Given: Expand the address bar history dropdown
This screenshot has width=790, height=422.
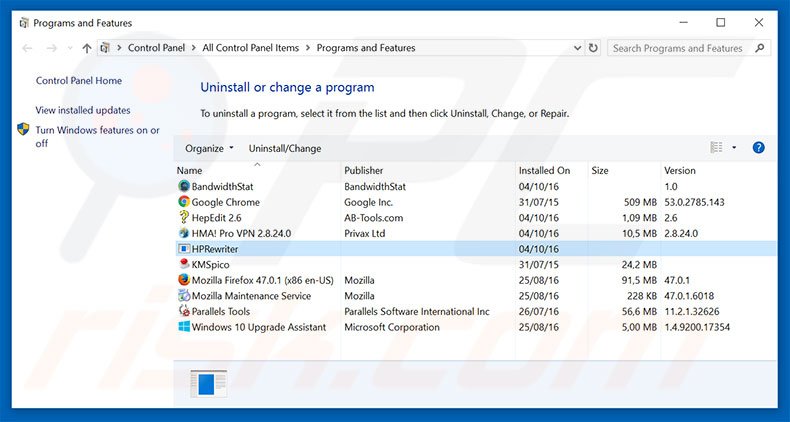Looking at the screenshot, I should [577, 48].
